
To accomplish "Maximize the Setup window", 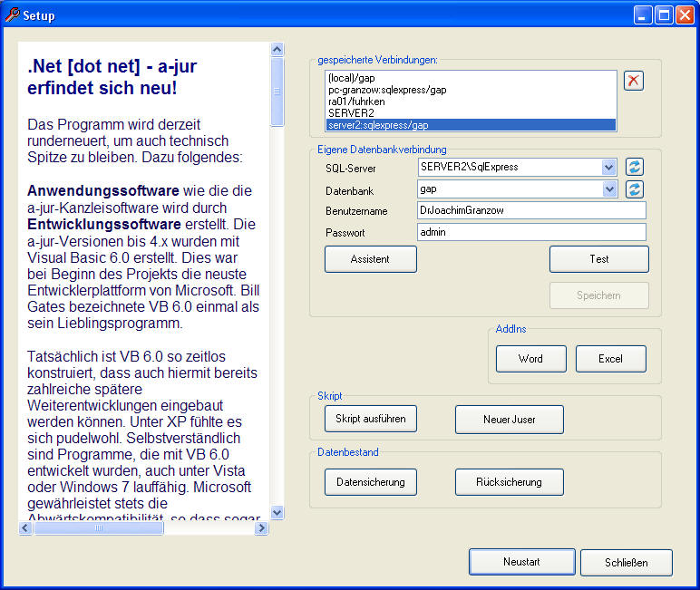I will click(664, 15).
